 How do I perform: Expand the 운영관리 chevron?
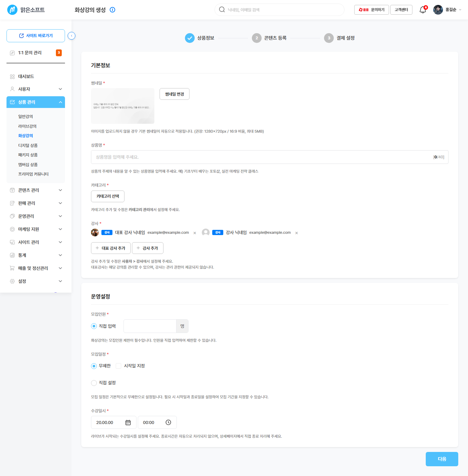[60, 216]
